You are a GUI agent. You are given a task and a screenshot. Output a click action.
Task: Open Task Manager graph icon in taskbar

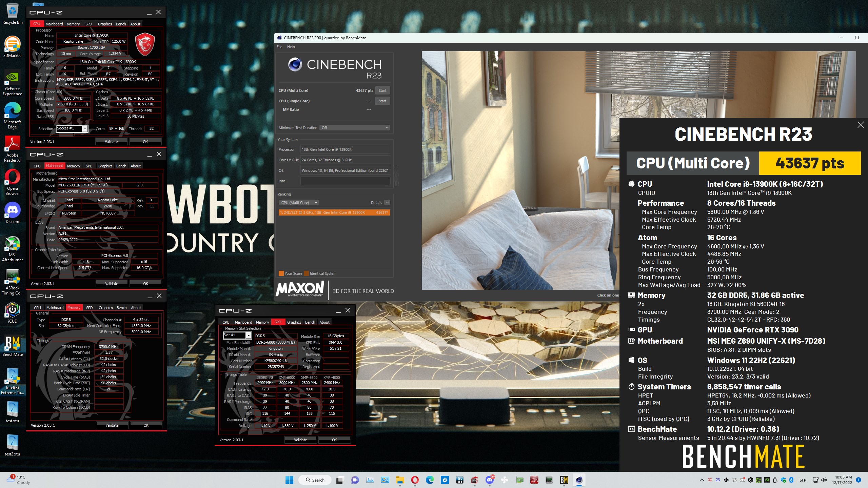click(x=370, y=480)
